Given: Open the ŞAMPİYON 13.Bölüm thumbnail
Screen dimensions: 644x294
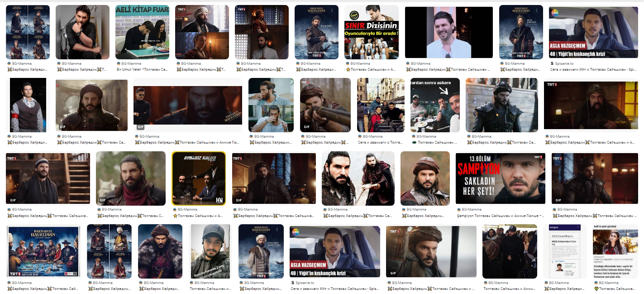Looking at the screenshot, I should 500,178.
